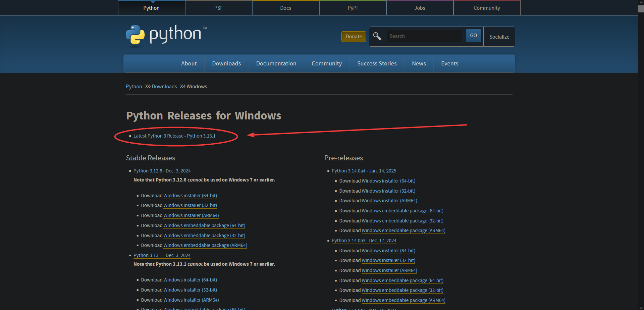
Task: Download Python 3.12.8 embeddable package (32-bit)
Action: 204,236
